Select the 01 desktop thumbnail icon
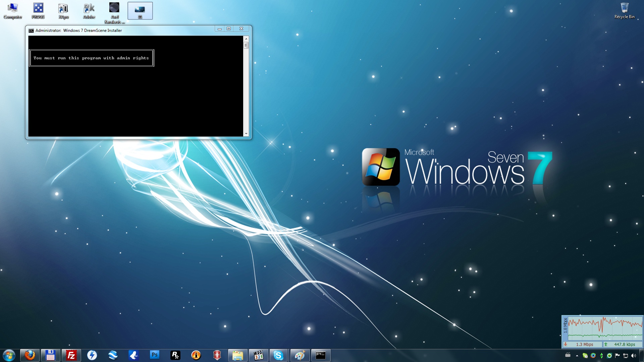 [140, 11]
